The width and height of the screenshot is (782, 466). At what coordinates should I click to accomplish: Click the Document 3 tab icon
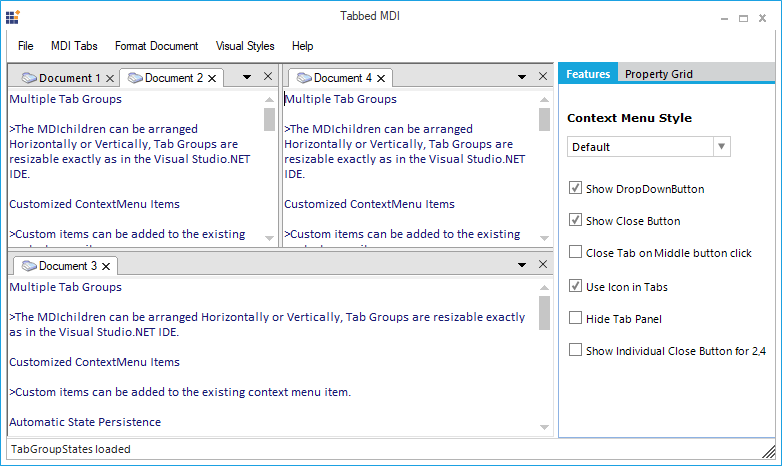point(29,266)
